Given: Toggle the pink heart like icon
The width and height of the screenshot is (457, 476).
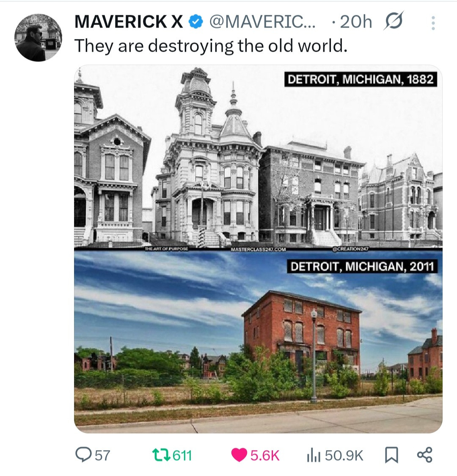Looking at the screenshot, I should 239,455.
